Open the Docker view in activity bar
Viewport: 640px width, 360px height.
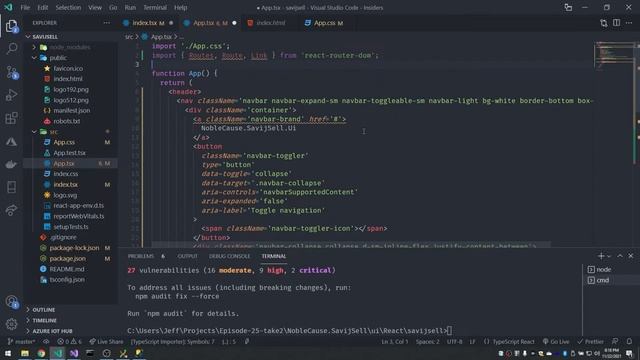click(x=11, y=164)
